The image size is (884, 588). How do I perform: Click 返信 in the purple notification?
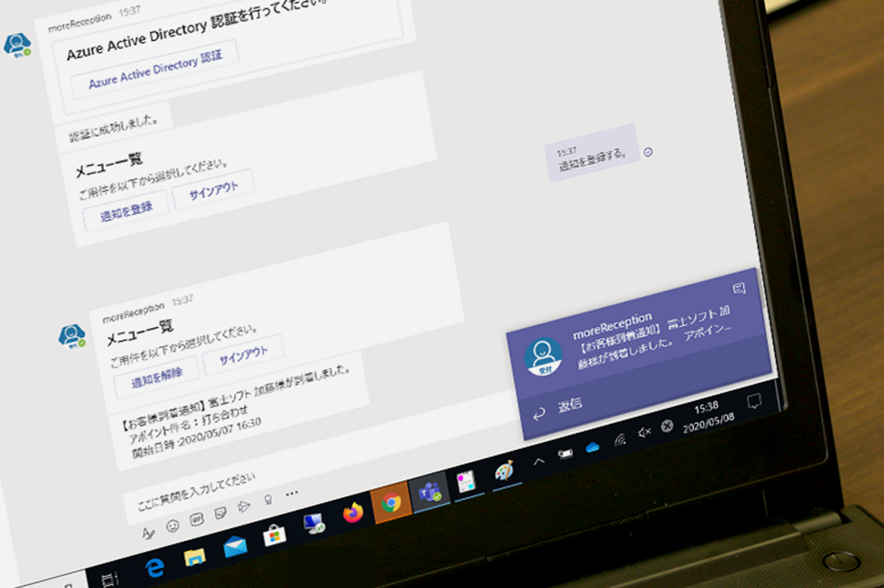[569, 405]
